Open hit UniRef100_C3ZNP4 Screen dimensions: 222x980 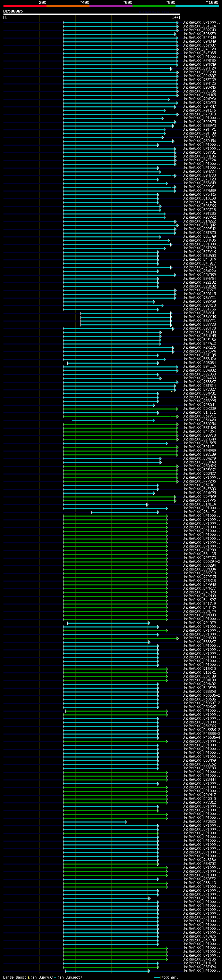pos(199,967)
